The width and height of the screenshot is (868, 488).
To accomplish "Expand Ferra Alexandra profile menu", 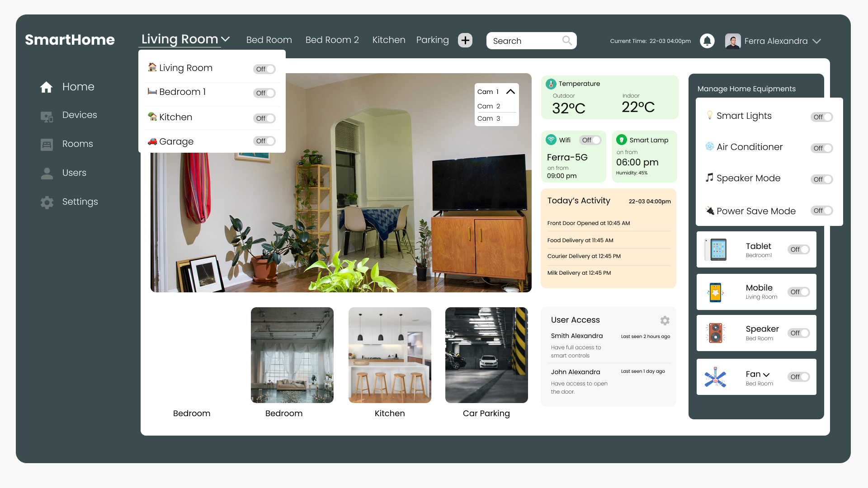I will pos(816,41).
